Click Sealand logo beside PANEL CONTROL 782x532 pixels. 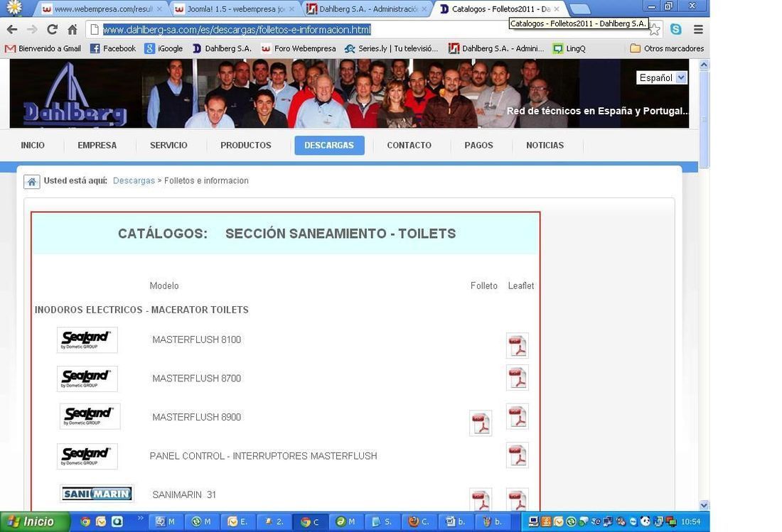click(87, 456)
